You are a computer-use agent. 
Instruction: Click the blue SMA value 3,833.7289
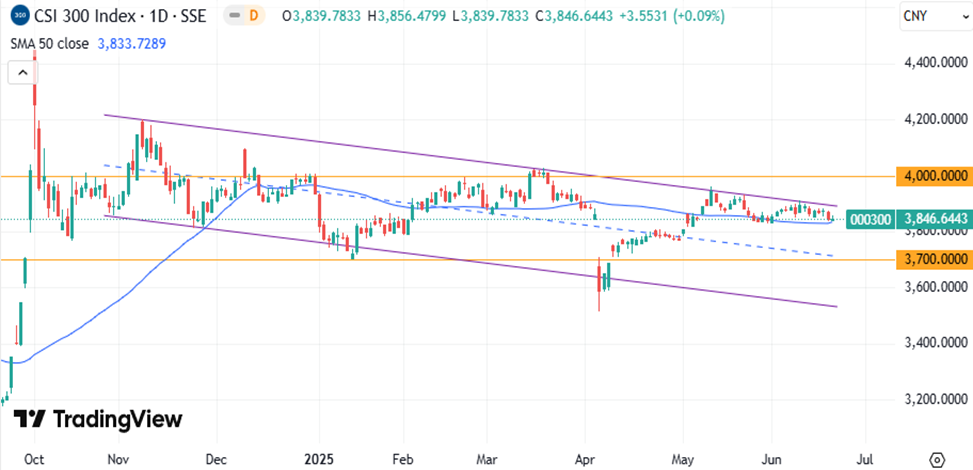pos(133,43)
